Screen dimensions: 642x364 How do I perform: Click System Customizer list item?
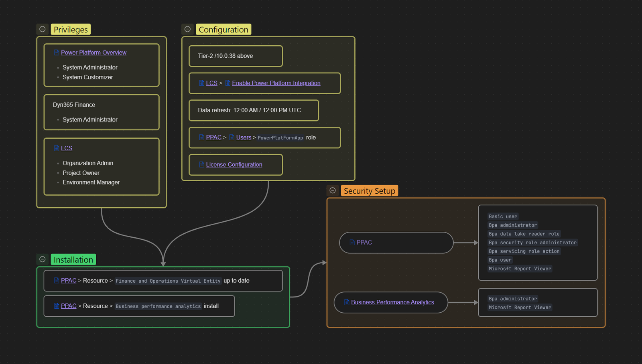click(x=87, y=77)
